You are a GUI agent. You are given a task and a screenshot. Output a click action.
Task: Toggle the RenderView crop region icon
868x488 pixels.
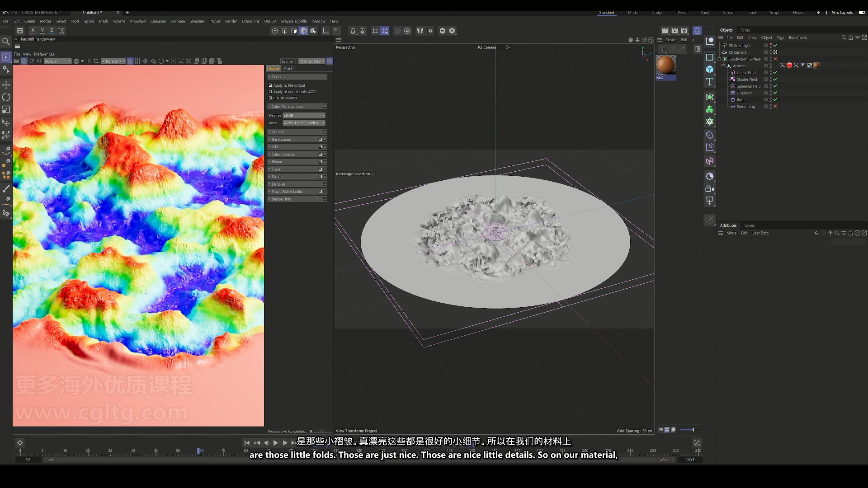tap(96, 61)
